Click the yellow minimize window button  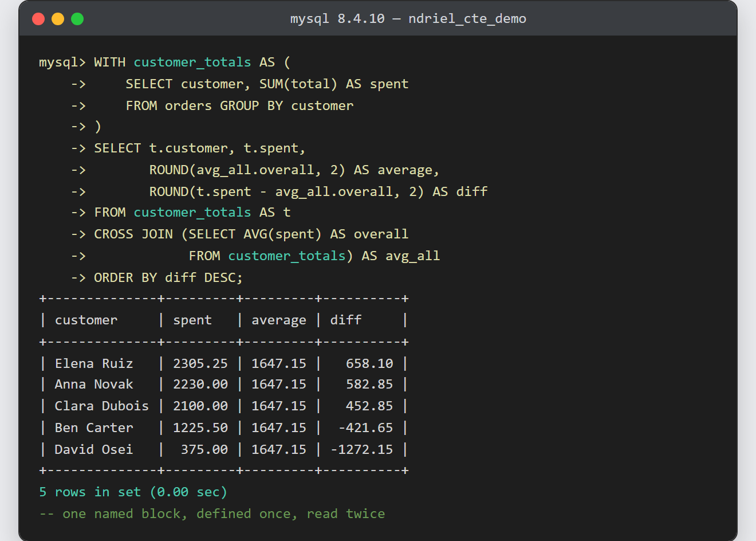pos(58,19)
